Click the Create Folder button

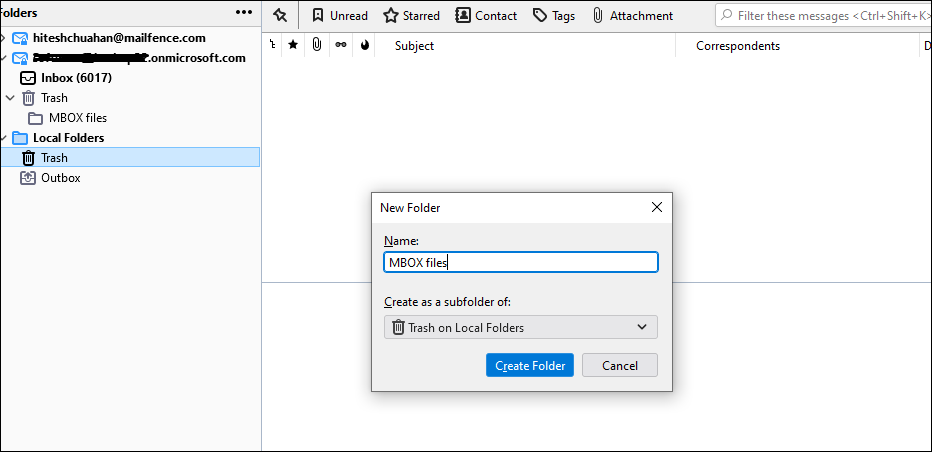pyautogui.click(x=530, y=365)
